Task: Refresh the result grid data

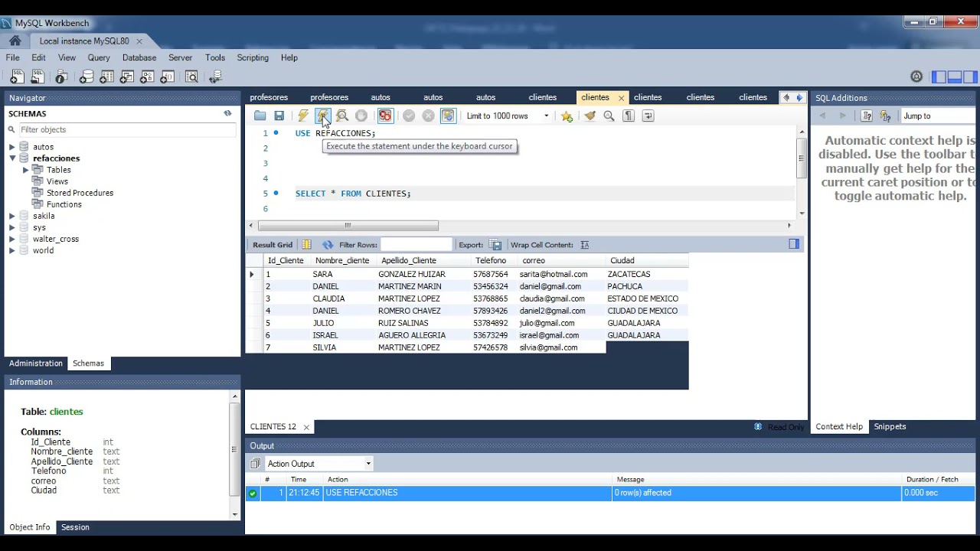Action: 328,245
